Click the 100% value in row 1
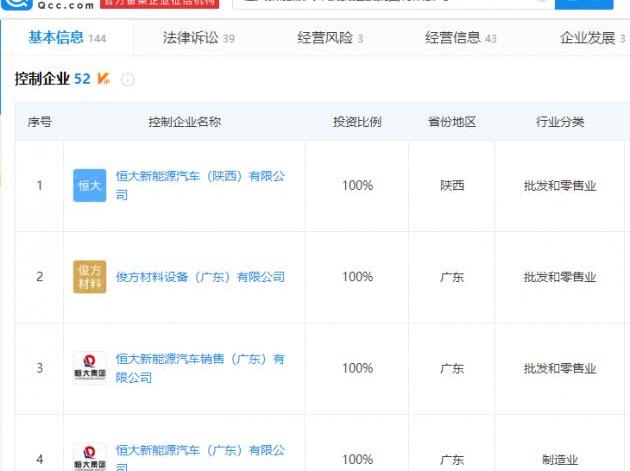 coord(357,185)
